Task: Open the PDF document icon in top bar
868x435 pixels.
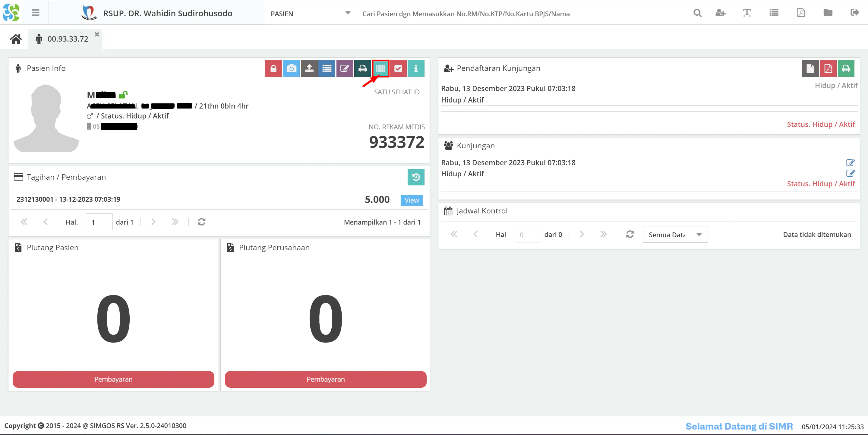Action: pos(800,13)
